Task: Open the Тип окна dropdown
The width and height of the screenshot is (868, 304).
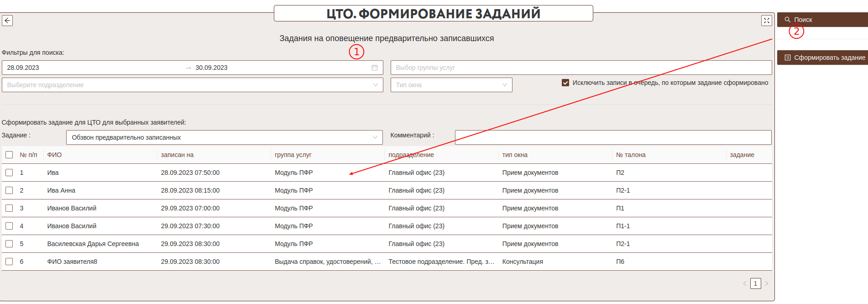Action: [451, 85]
